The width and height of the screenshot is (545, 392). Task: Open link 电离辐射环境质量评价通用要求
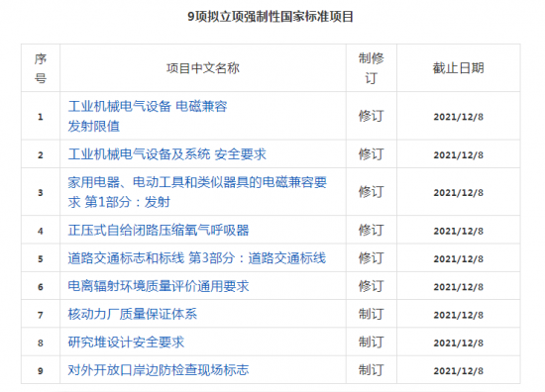(x=159, y=286)
